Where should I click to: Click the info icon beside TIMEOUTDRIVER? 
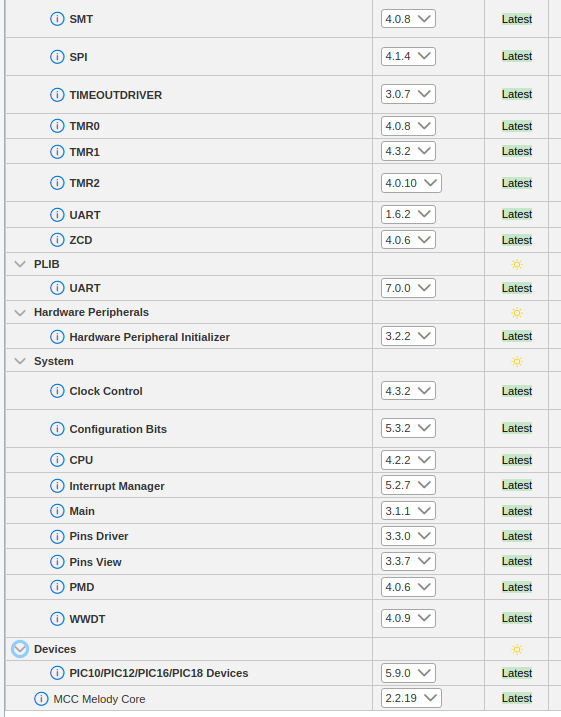pyautogui.click(x=57, y=95)
